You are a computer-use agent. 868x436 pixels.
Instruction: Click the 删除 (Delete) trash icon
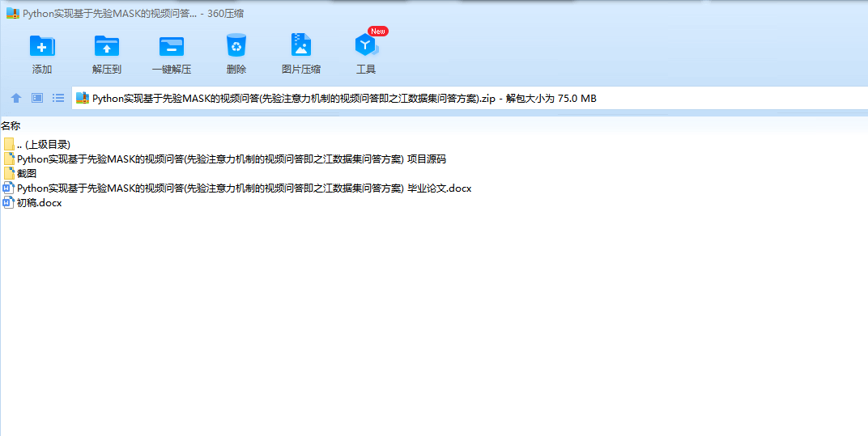coord(236,44)
